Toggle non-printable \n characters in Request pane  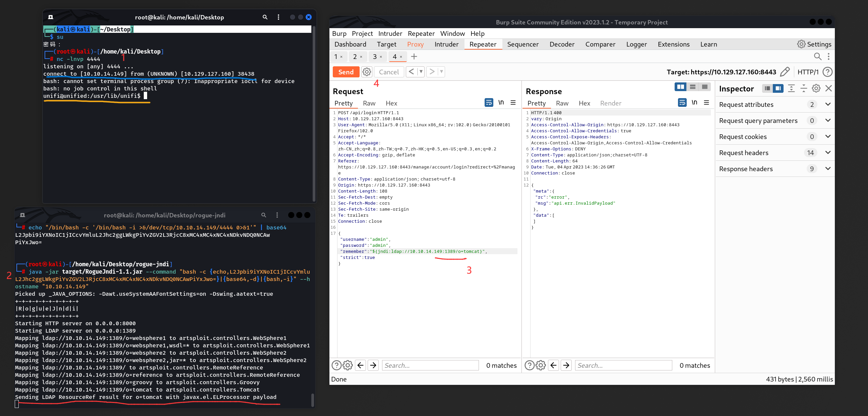click(501, 102)
